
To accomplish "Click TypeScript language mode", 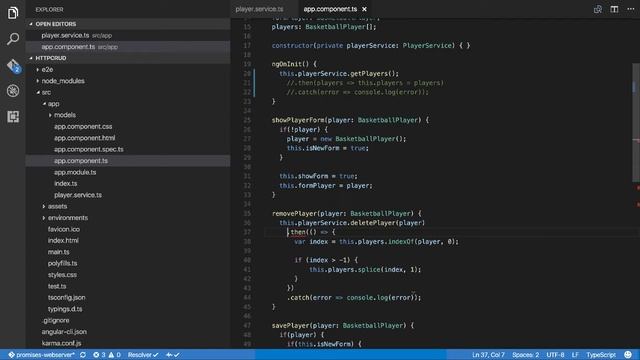I will click(601, 355).
